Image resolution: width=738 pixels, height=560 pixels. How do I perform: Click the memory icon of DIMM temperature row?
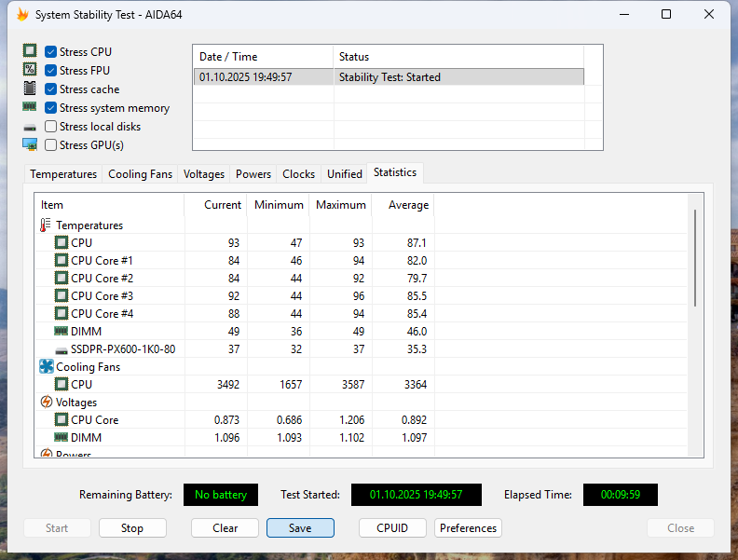(x=61, y=331)
